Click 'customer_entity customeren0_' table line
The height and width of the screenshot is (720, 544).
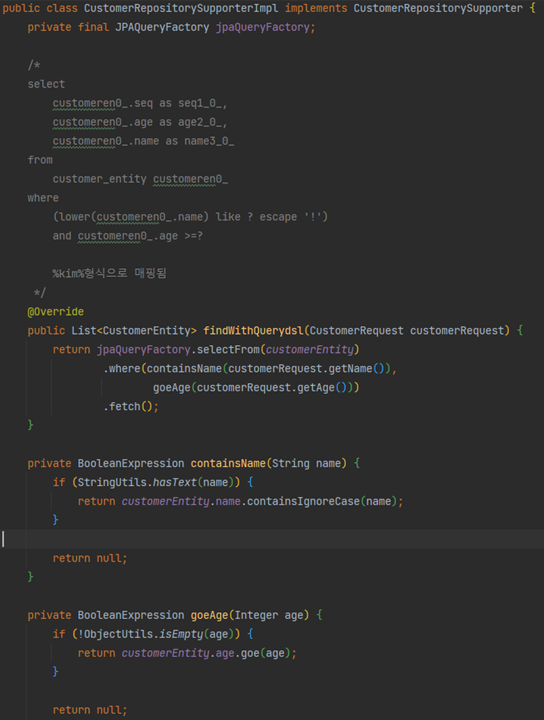click(x=140, y=179)
